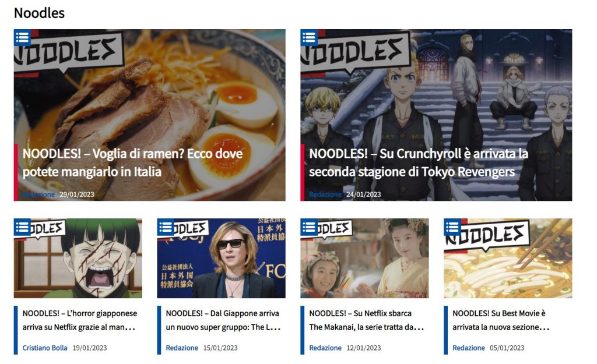This screenshot has width=597, height=364.
Task: Click Redazione author dated 15/01/2023
Action: click(x=182, y=348)
